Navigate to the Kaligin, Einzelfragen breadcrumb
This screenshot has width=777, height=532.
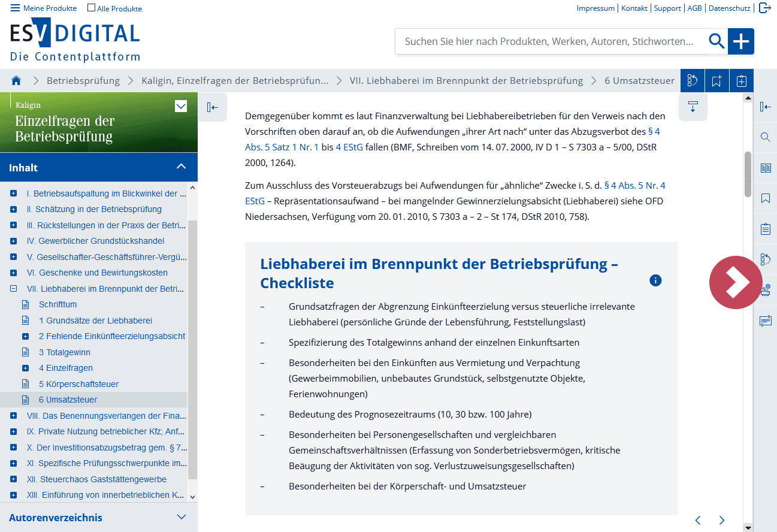click(235, 80)
